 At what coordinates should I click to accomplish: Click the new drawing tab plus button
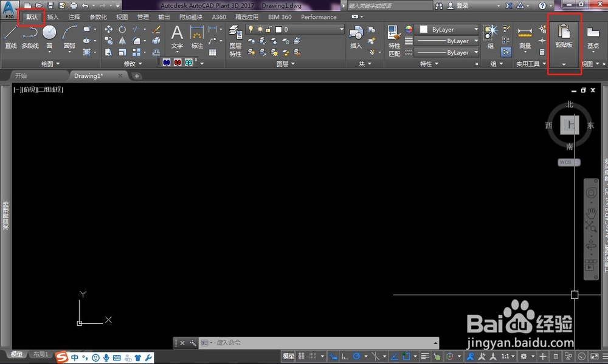[x=136, y=76]
